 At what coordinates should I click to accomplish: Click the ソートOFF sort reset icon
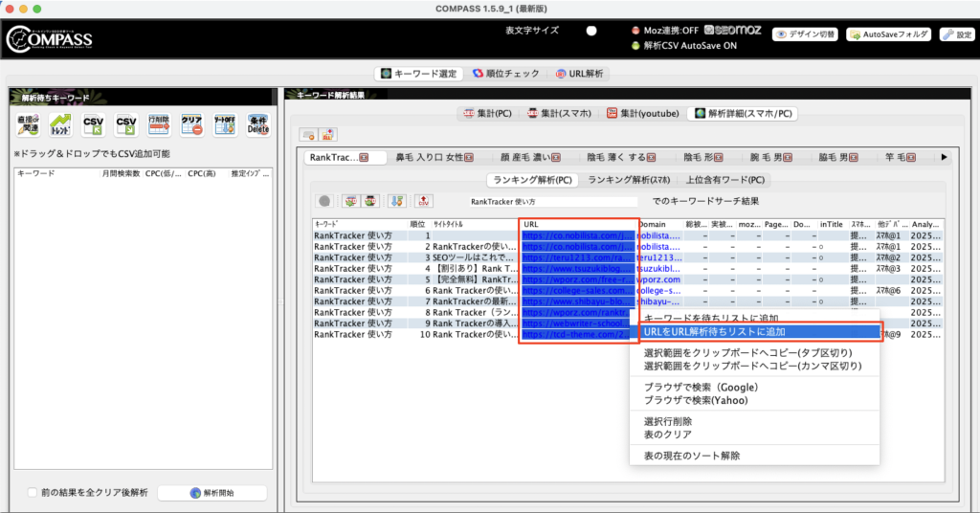coord(224,125)
